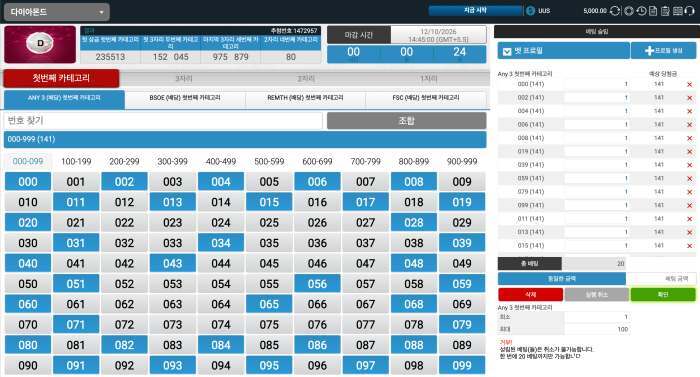Switch to the FSC sub-tab
Viewport: 700px width, 377px height.
(x=426, y=99)
